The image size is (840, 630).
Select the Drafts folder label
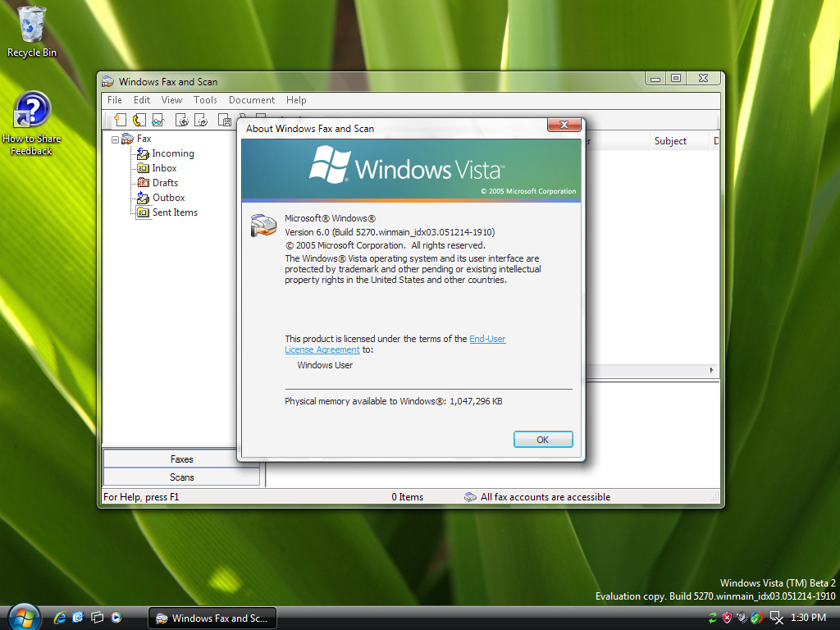click(x=165, y=183)
